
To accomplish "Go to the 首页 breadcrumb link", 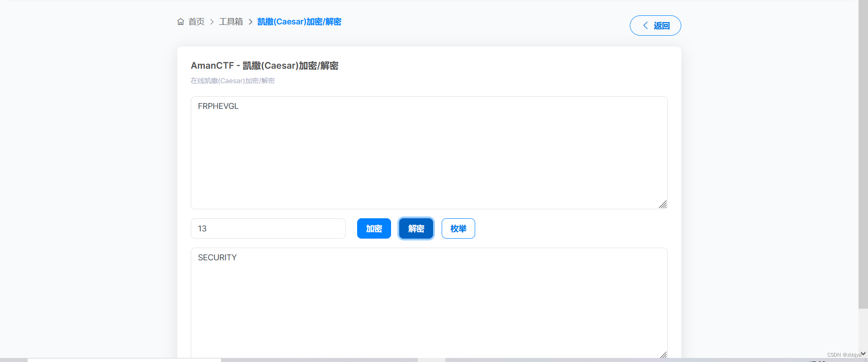I will click(196, 22).
